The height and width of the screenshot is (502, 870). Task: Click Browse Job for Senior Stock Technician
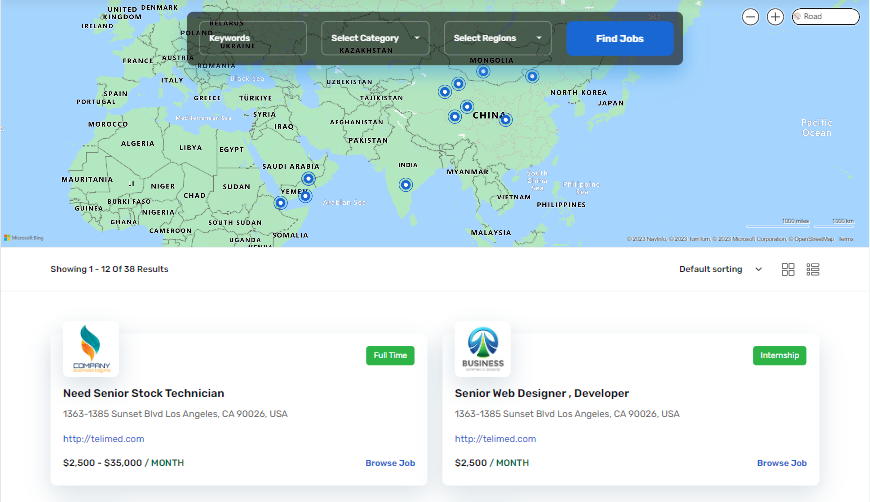(x=390, y=463)
